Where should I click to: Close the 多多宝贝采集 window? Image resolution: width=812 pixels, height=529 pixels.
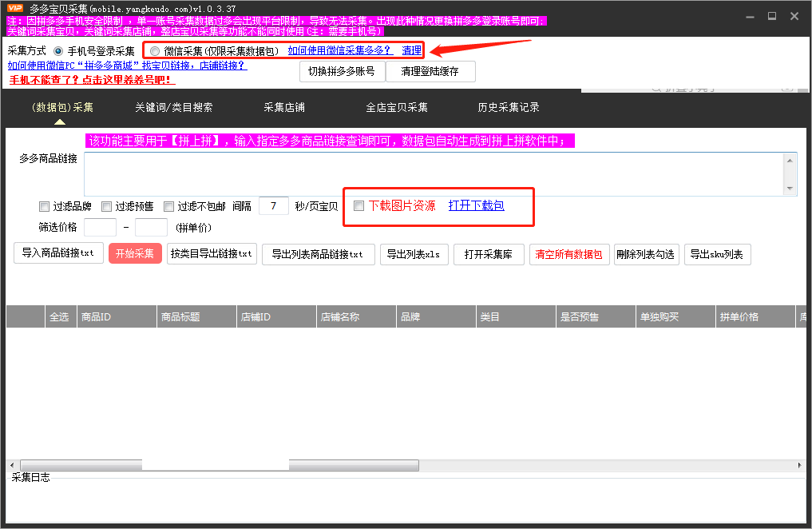pos(794,16)
